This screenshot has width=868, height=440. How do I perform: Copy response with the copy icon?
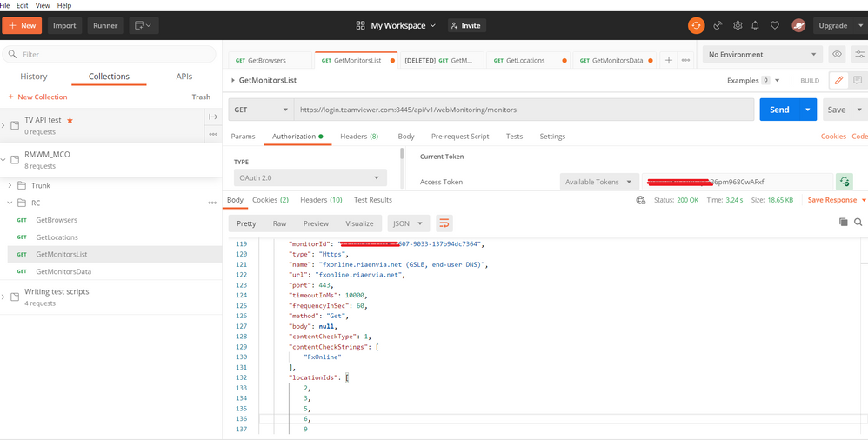click(x=843, y=222)
